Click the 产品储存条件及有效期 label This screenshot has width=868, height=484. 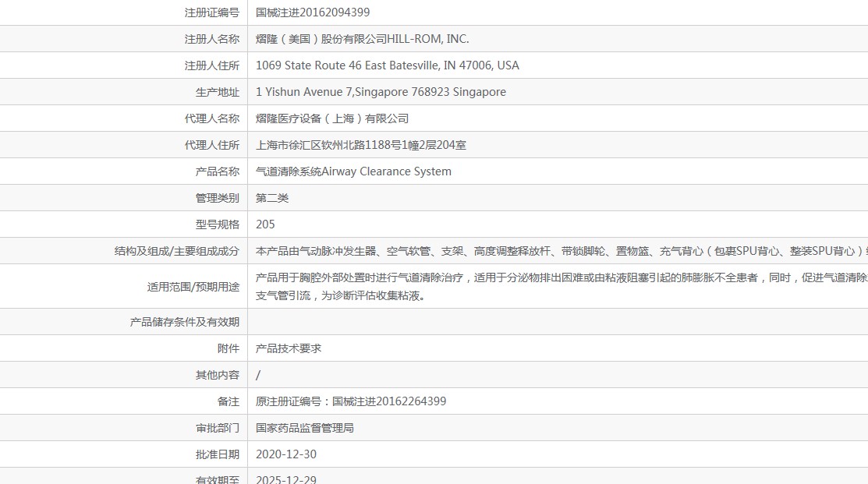click(184, 322)
